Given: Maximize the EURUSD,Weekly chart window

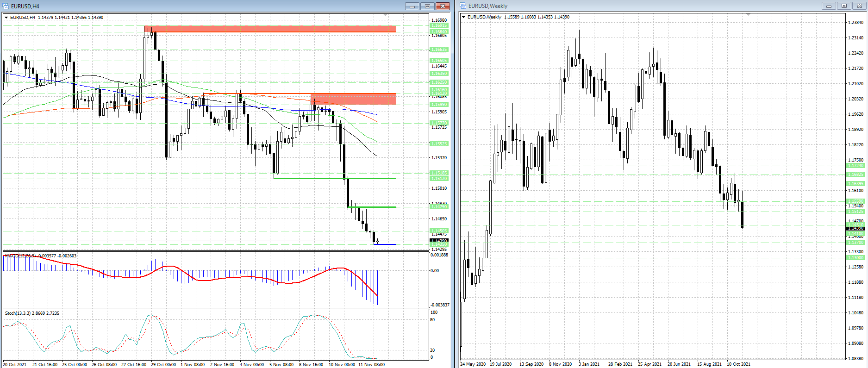Looking at the screenshot, I should tap(844, 6).
